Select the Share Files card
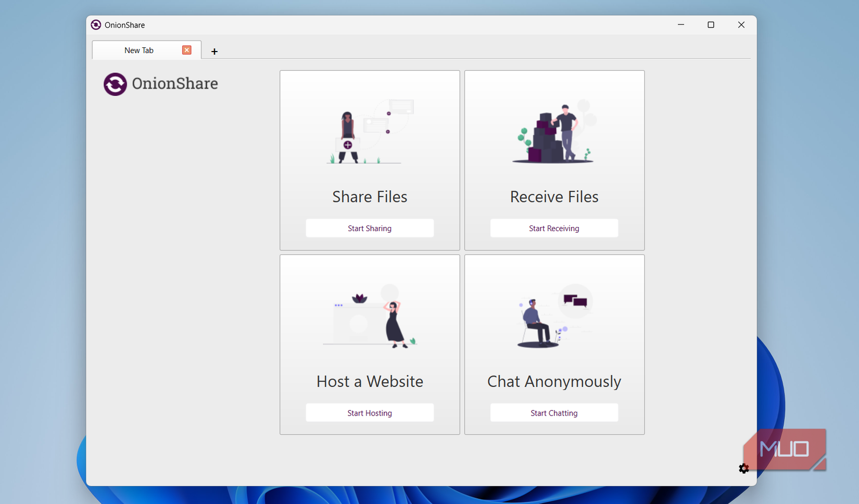The image size is (859, 504). (369, 160)
